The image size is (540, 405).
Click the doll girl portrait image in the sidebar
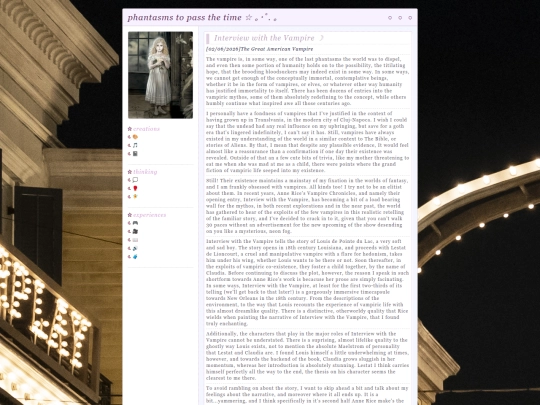160,75
